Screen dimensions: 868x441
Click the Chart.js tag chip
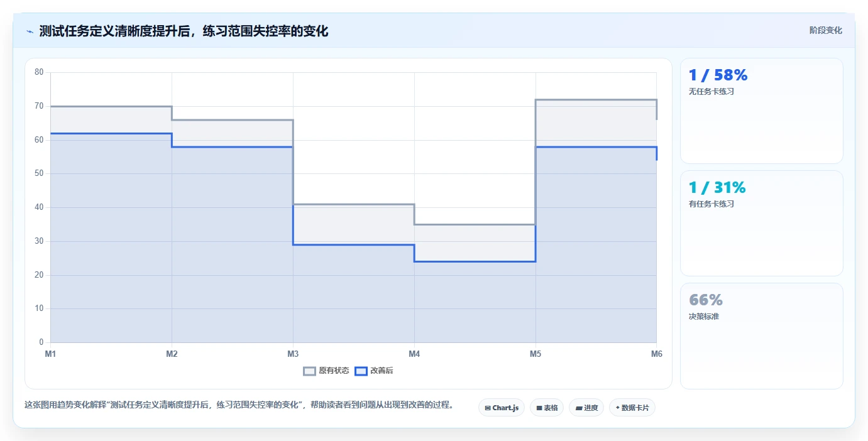pyautogui.click(x=502, y=408)
